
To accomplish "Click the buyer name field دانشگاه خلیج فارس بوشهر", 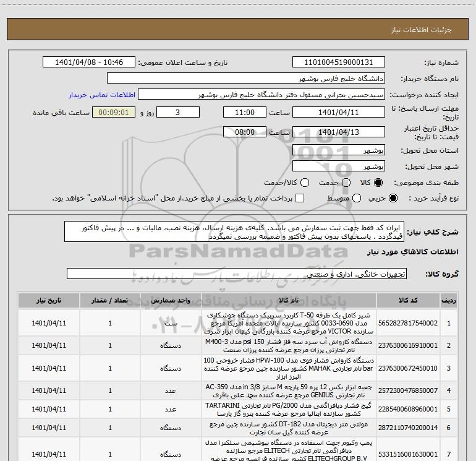I will [x=246, y=79].
